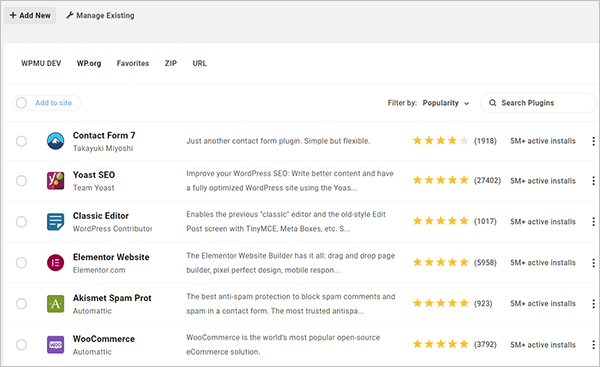The width and height of the screenshot is (600, 367).
Task: Select the Akismet Spam Prot checkbox
Action: [21, 303]
